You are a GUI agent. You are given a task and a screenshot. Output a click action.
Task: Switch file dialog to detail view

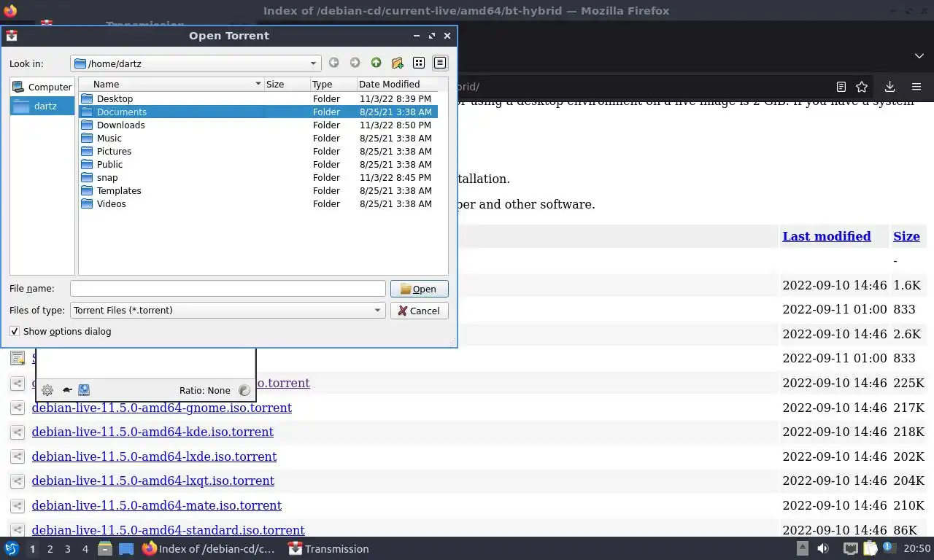coord(440,63)
